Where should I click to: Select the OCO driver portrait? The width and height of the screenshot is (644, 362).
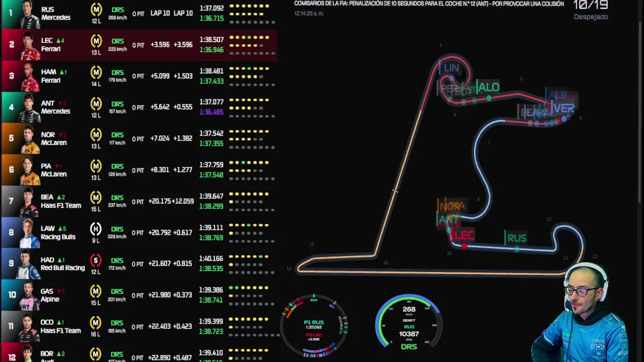29,327
